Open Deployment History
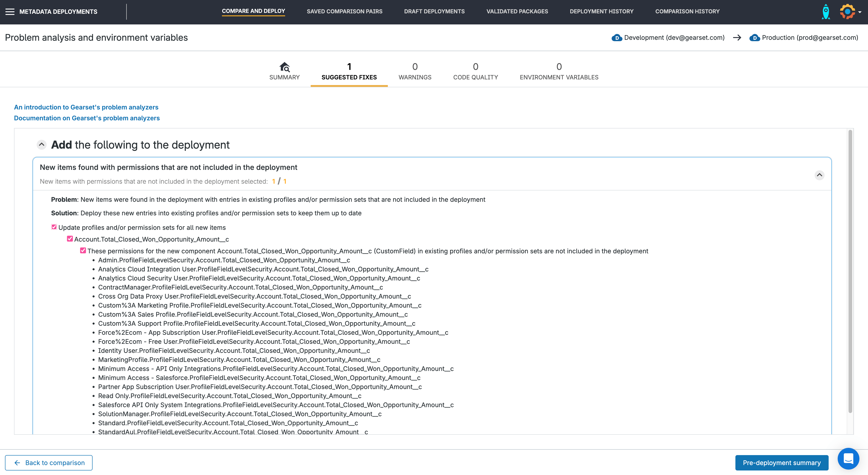Image resolution: width=868 pixels, height=475 pixels. 601,11
